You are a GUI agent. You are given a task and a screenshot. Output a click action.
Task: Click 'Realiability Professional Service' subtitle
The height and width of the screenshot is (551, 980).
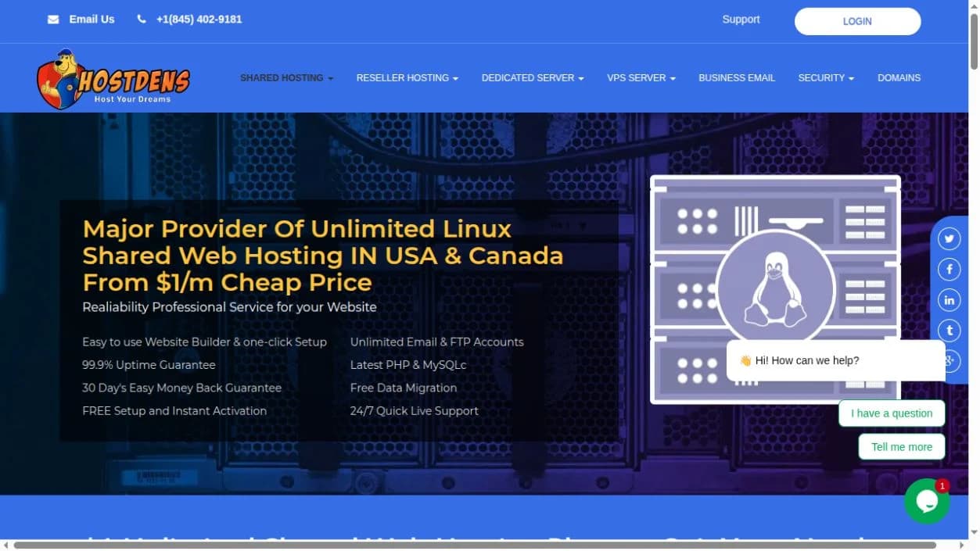click(229, 307)
